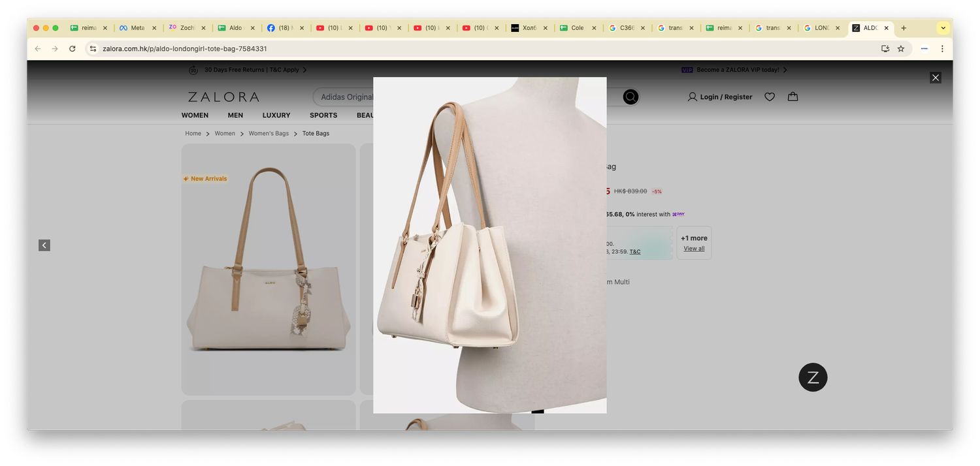Switch to the Cole tab
980x466 pixels.
[578, 28]
